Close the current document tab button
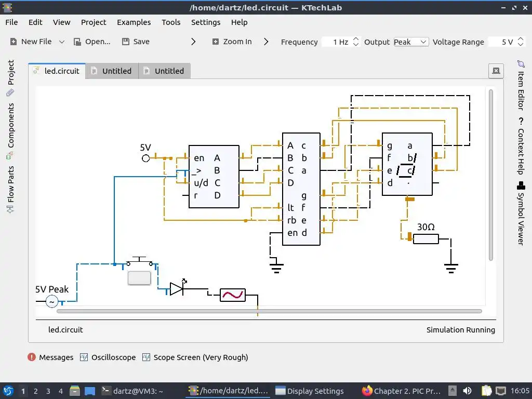The width and height of the screenshot is (532, 399). pyautogui.click(x=496, y=71)
